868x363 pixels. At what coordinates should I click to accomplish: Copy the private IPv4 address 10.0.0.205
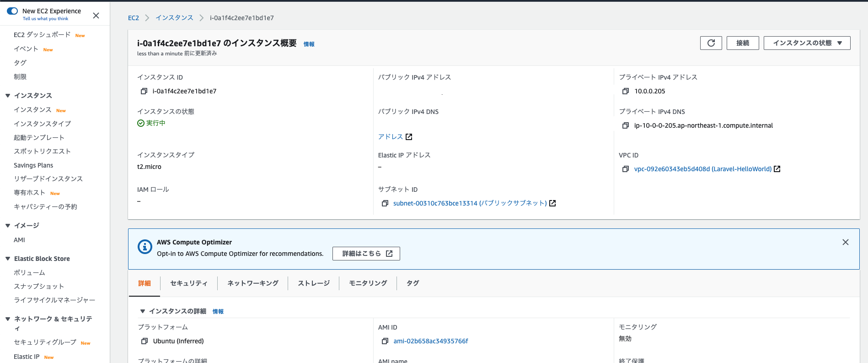tap(626, 91)
